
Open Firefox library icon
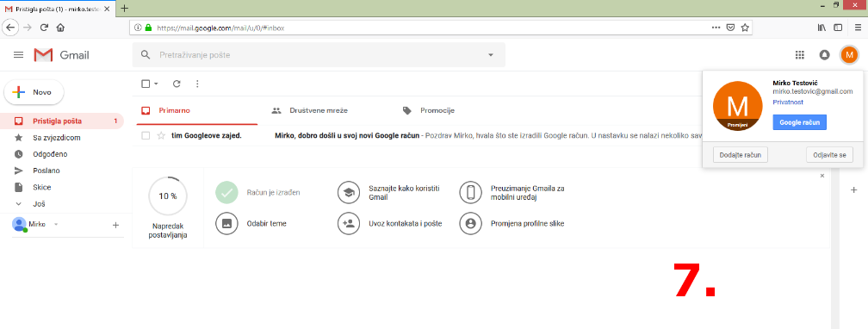coord(822,28)
